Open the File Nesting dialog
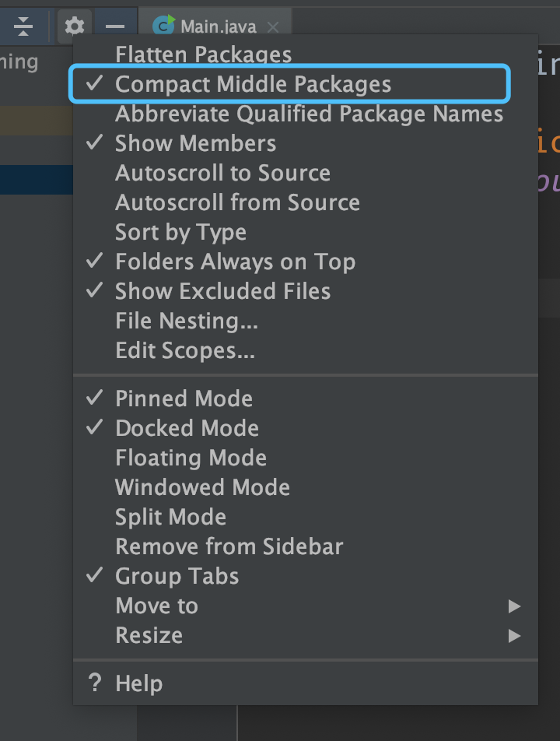 tap(186, 321)
